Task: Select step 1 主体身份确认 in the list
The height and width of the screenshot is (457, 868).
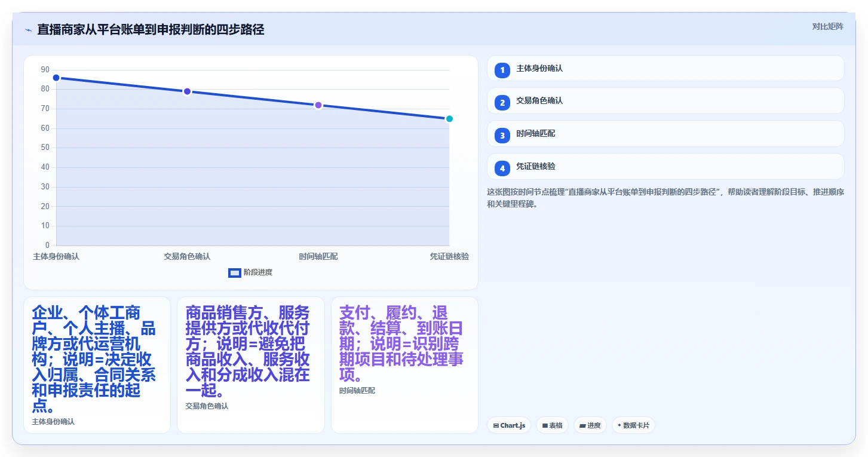Action: pos(665,68)
